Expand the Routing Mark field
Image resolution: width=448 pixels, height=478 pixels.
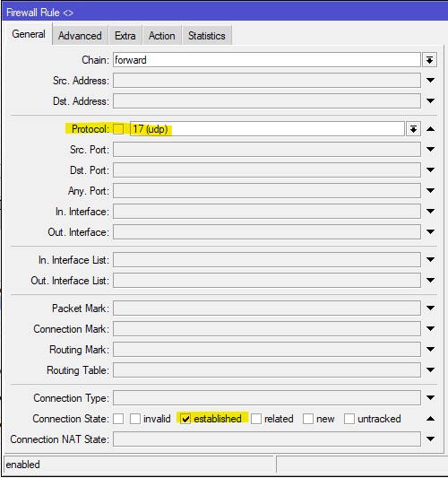click(430, 350)
